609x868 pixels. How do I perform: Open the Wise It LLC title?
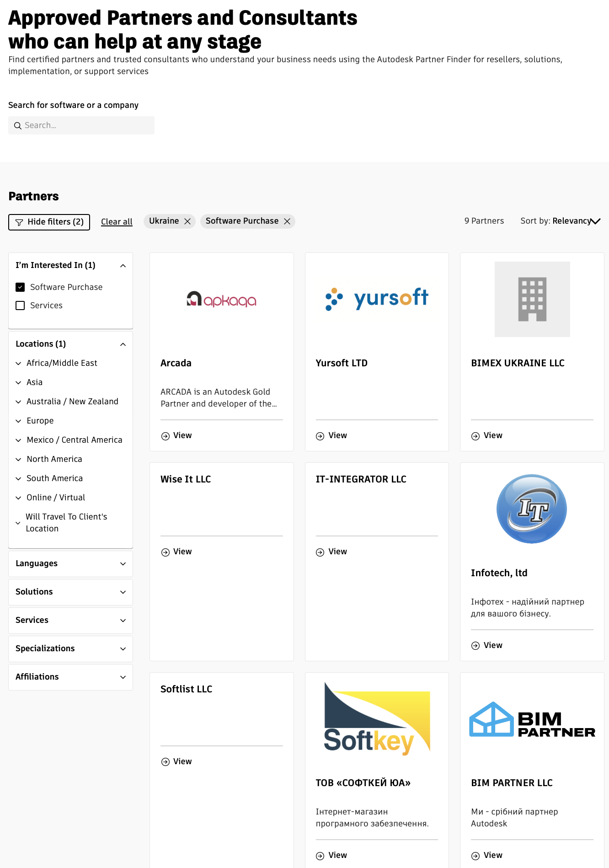(x=186, y=479)
